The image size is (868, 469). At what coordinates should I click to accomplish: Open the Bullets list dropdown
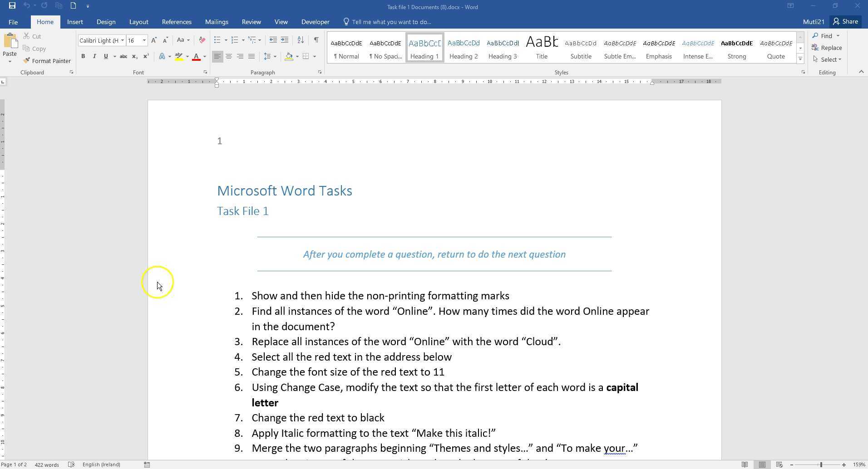click(226, 40)
